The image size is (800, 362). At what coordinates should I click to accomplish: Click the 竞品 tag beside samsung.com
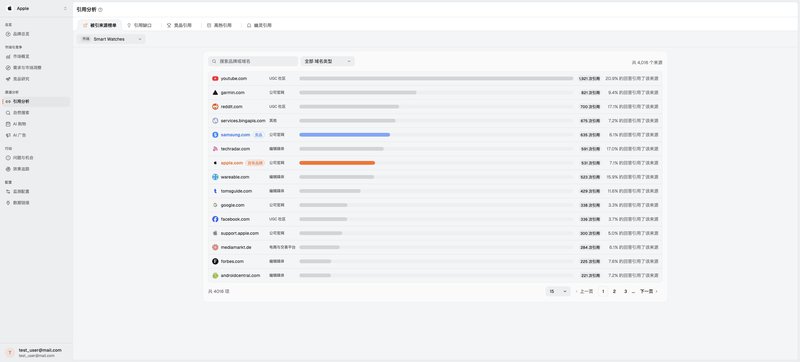point(259,135)
